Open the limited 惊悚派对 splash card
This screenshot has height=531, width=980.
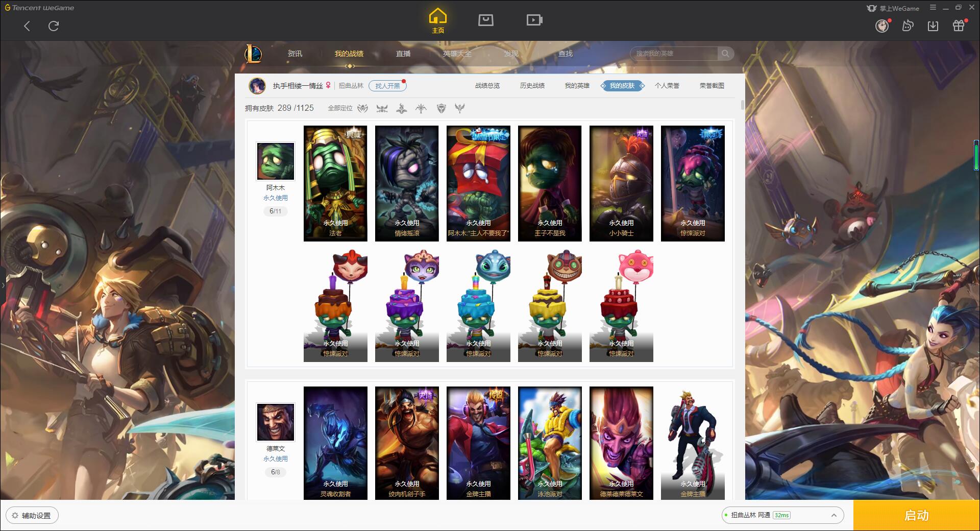693,183
